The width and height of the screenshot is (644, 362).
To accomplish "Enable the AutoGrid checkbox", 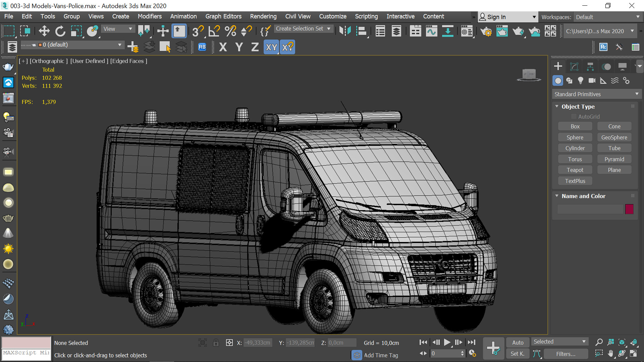I will [574, 116].
